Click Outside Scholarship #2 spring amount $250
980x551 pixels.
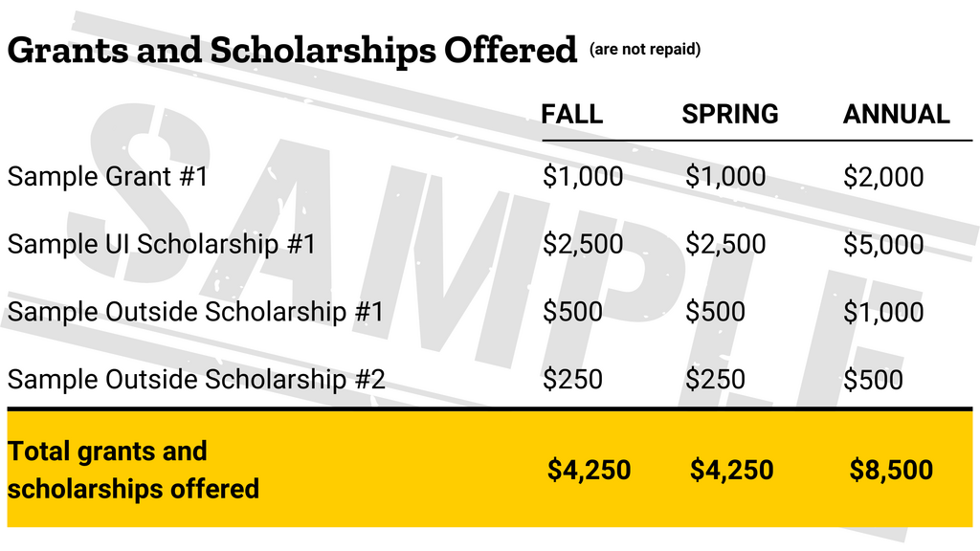coord(715,380)
